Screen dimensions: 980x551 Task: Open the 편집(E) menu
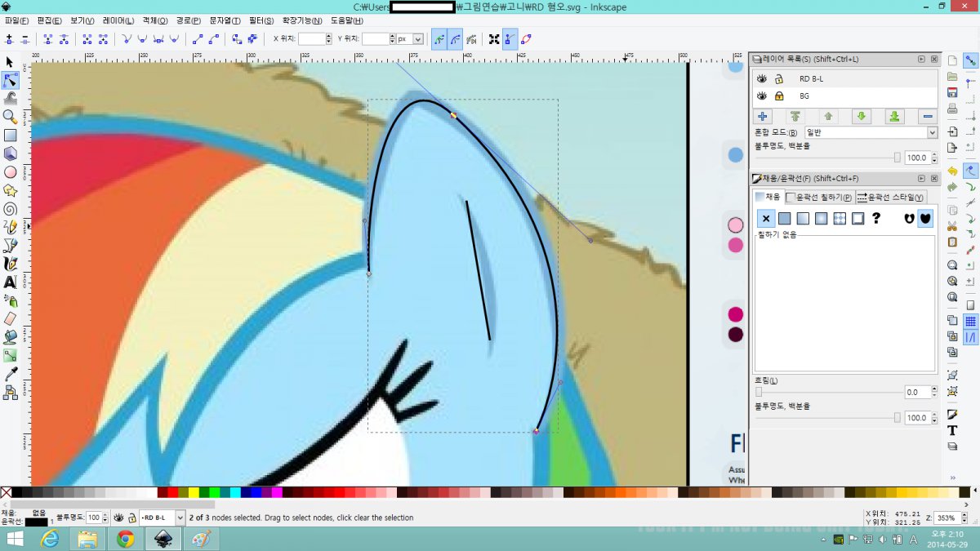[49, 20]
